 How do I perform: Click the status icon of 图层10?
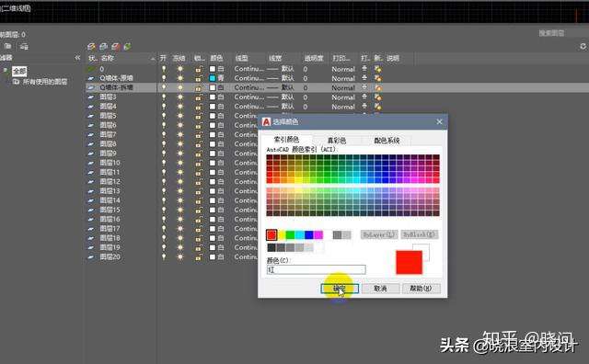point(91,163)
